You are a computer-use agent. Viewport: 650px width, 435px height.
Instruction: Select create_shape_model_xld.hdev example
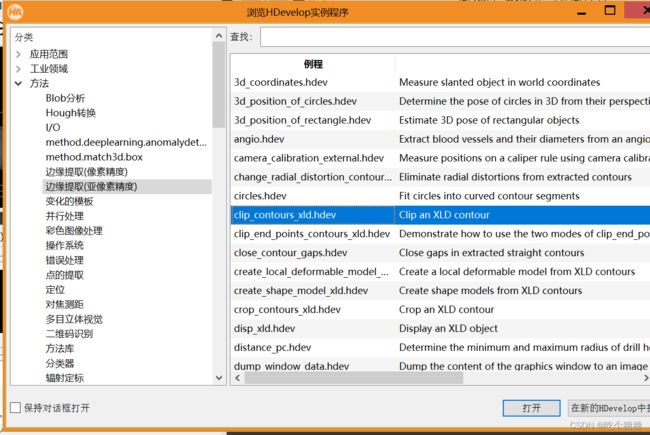click(x=301, y=291)
